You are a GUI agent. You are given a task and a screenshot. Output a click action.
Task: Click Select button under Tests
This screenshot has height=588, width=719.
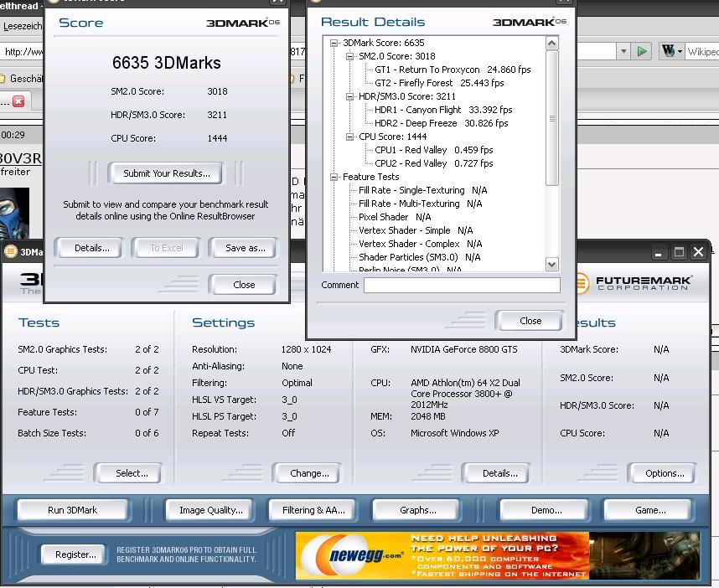point(128,473)
